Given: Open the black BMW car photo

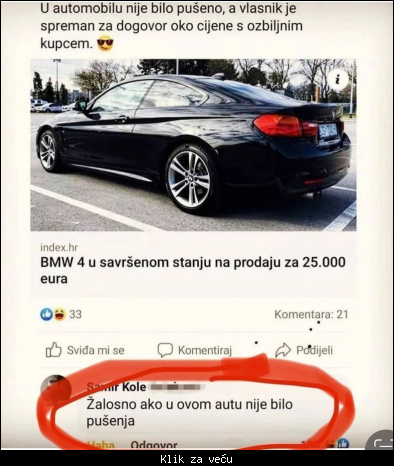Looking at the screenshot, I should [193, 145].
